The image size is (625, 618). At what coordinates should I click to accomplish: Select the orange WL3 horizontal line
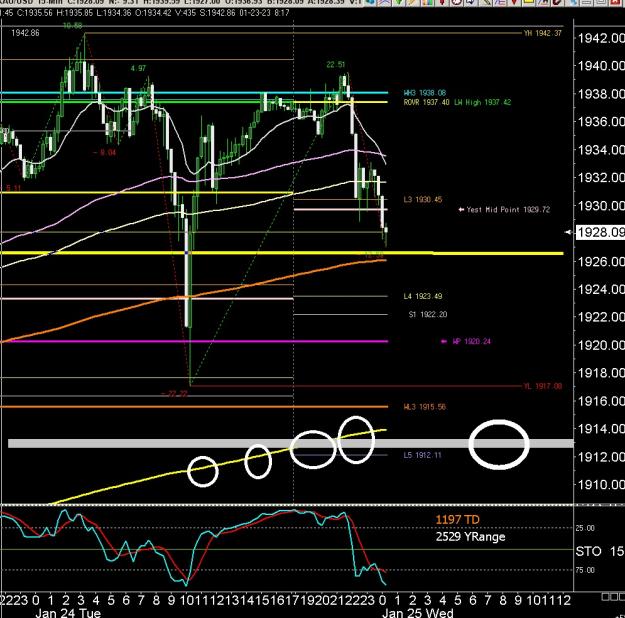194,407
